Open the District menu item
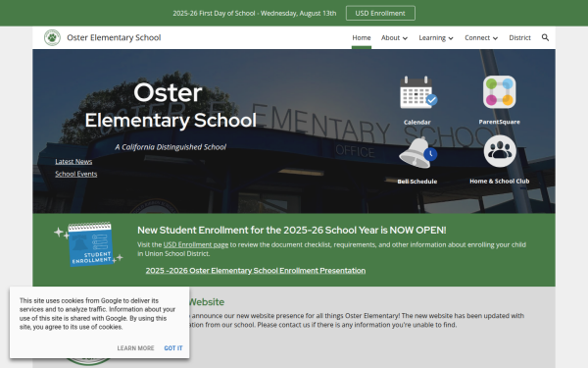 (519, 37)
